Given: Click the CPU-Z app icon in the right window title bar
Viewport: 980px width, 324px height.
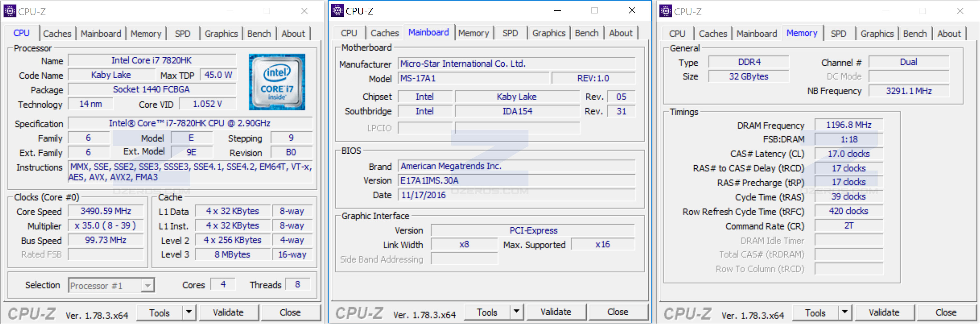Looking at the screenshot, I should pyautogui.click(x=665, y=11).
